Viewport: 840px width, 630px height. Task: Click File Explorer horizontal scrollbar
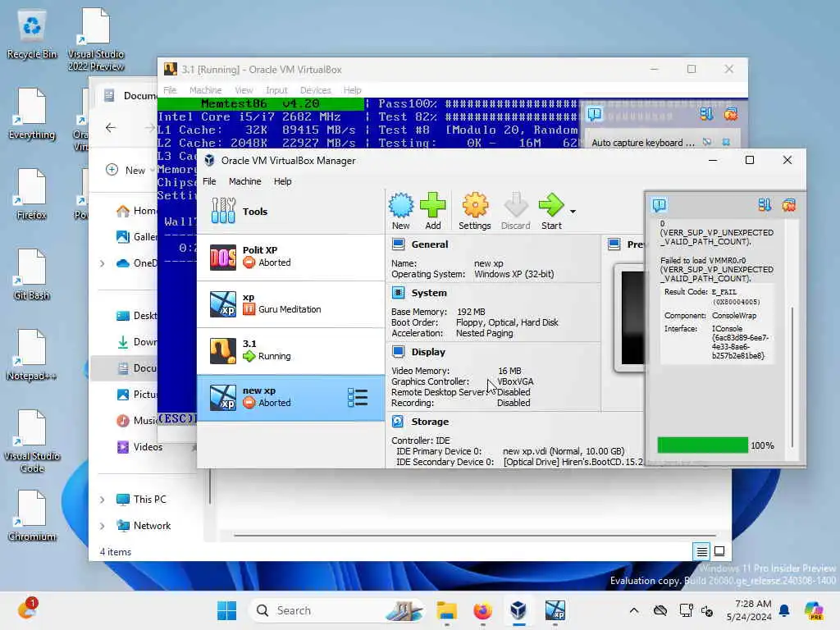tap(475, 535)
